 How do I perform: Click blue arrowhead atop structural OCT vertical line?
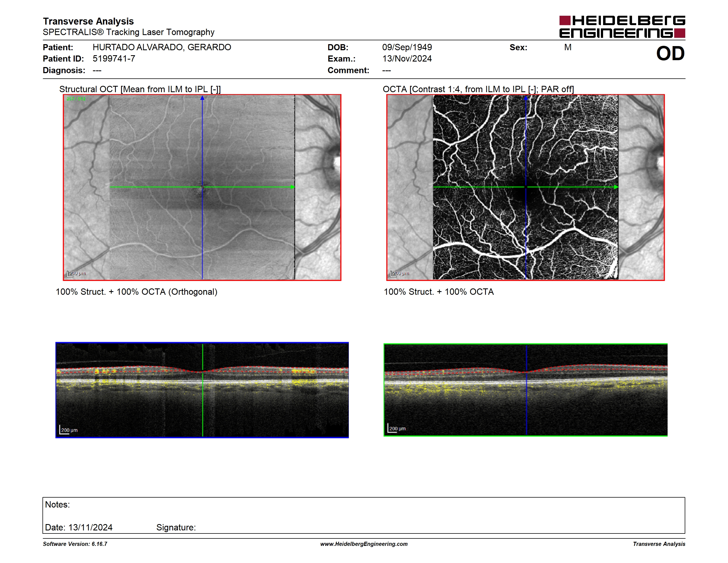tap(202, 98)
